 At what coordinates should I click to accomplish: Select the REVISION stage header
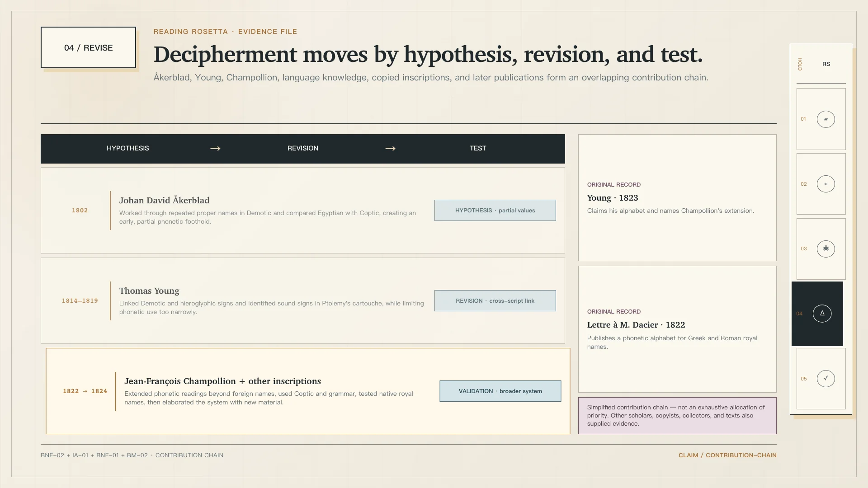[302, 148]
